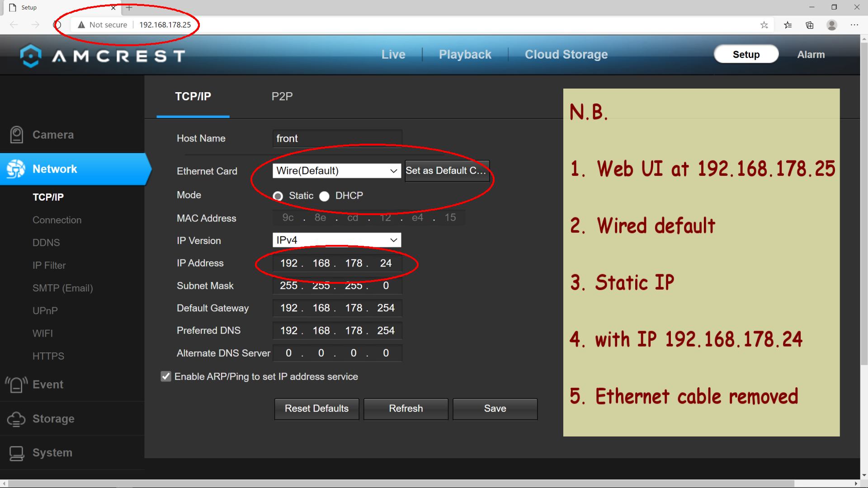Click the browser profile avatar icon
Viewport: 868px width, 488px height.
coord(832,25)
